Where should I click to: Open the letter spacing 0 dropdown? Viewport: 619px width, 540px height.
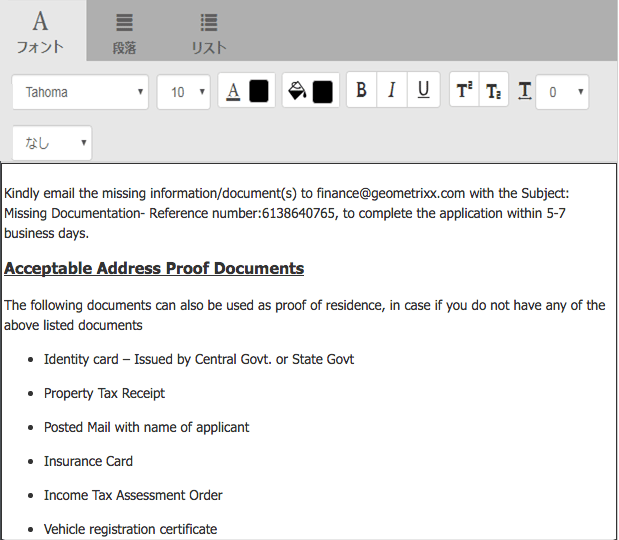pos(562,92)
